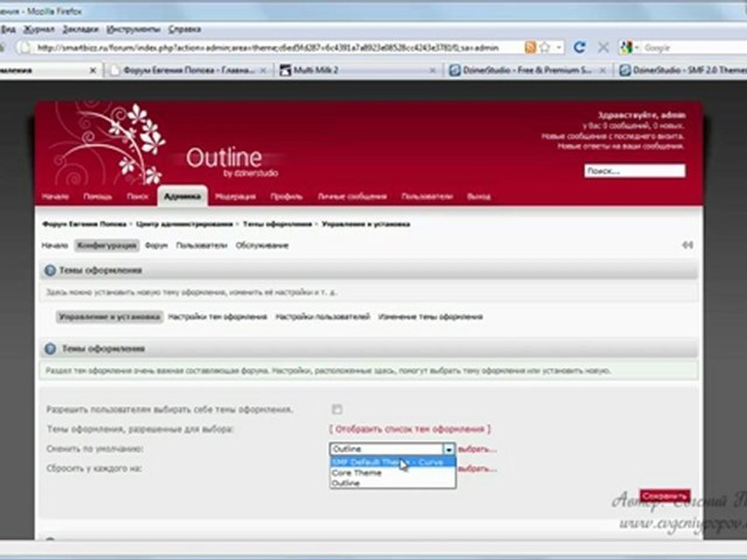The height and width of the screenshot is (560, 747).
Task: Bookmark page with the star icon
Action: point(545,47)
